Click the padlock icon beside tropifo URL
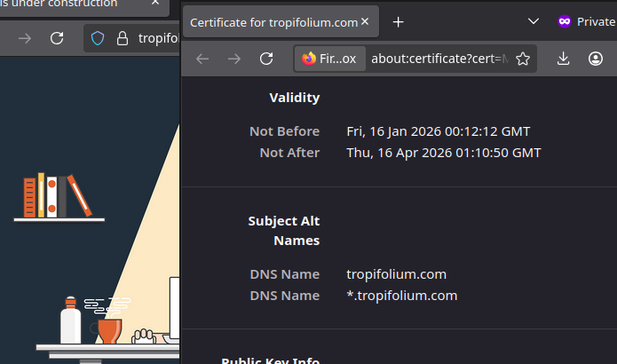This screenshot has height=364, width=617. [123, 38]
